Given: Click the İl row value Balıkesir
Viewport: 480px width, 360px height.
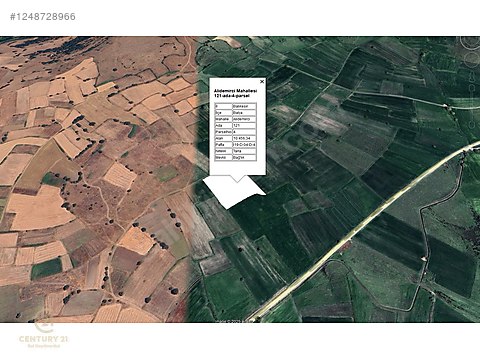Looking at the screenshot, I should [x=244, y=106].
